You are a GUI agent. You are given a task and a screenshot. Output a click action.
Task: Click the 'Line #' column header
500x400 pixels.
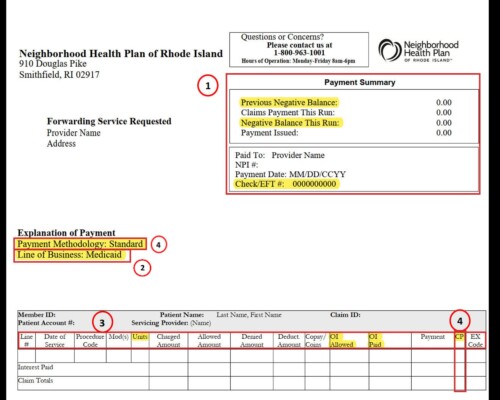click(26, 341)
